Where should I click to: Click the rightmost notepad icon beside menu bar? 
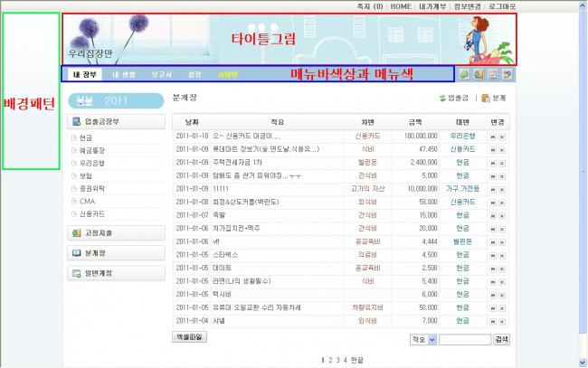[x=508, y=73]
